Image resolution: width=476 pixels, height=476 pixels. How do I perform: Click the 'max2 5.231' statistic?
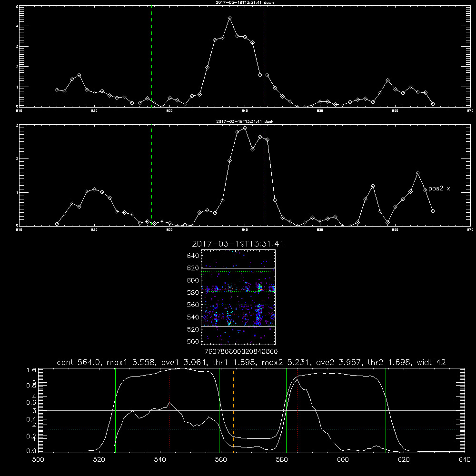(285, 362)
